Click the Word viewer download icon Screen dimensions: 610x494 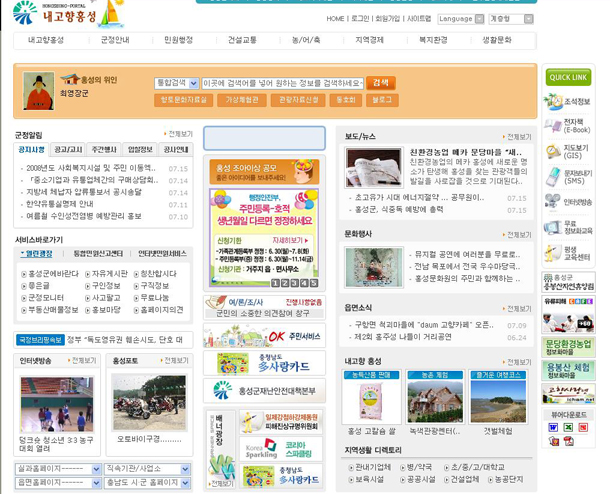click(x=554, y=427)
